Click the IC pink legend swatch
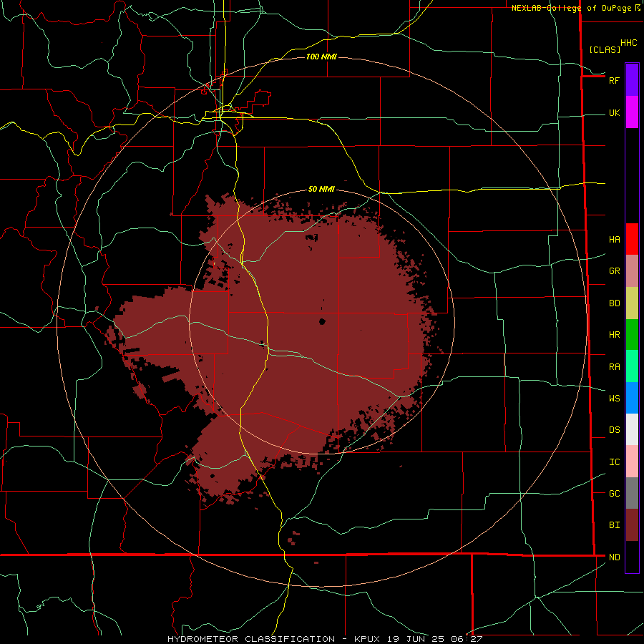Viewport: 644px width, 644px height. pyautogui.click(x=632, y=462)
